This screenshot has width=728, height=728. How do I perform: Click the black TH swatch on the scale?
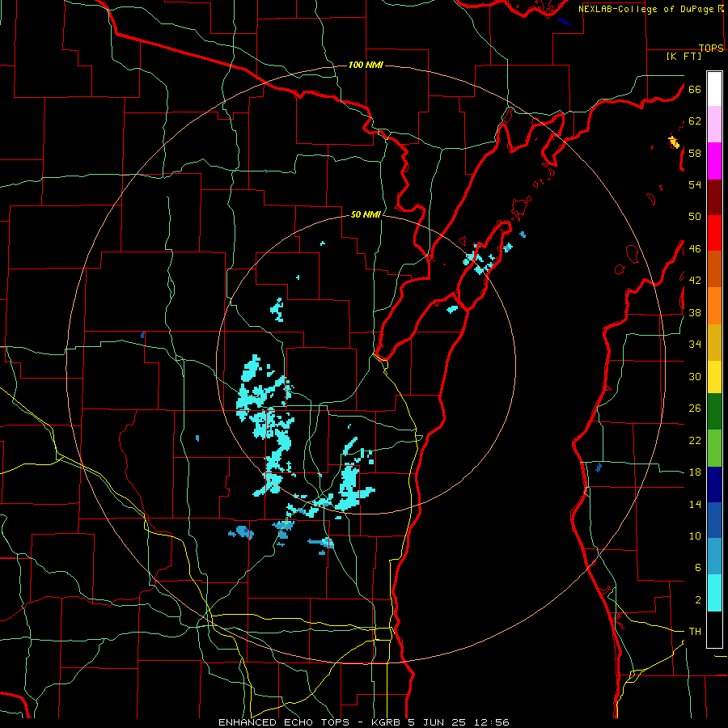[714, 629]
